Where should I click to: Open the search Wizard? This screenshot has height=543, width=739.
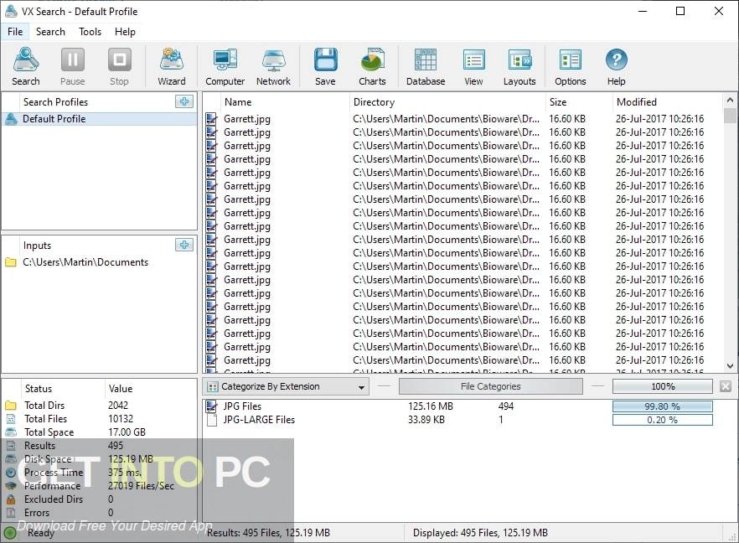[x=172, y=66]
